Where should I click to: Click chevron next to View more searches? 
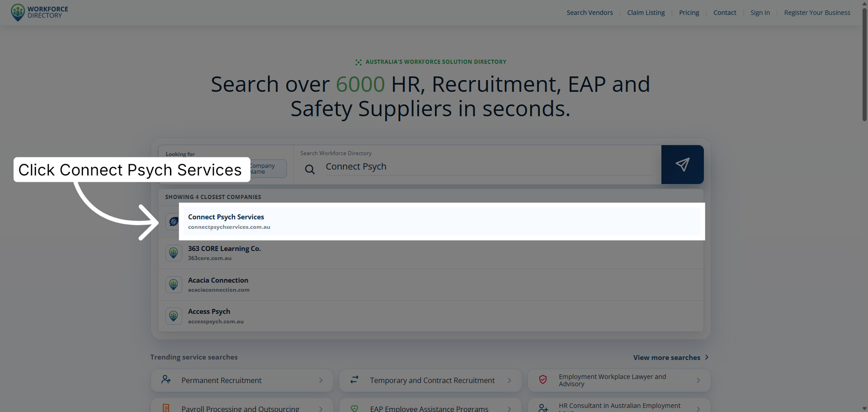pos(707,357)
